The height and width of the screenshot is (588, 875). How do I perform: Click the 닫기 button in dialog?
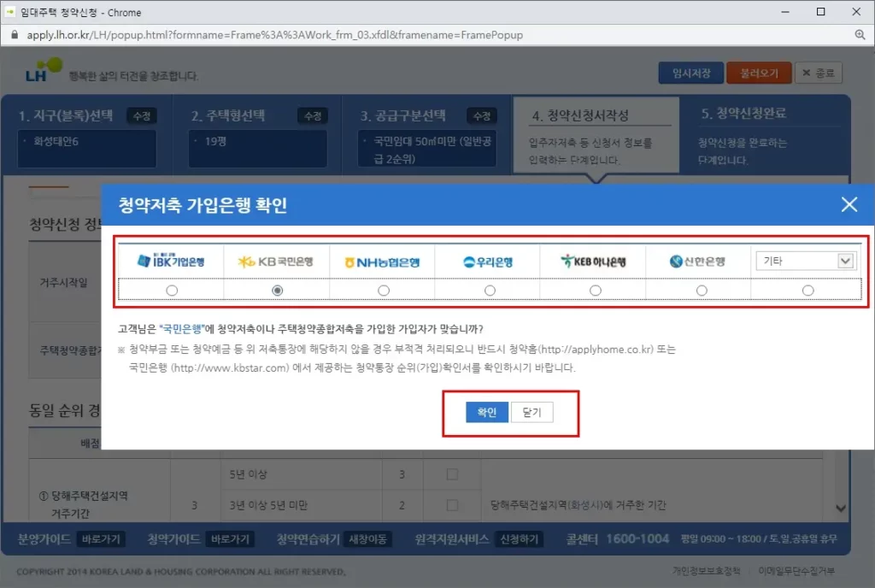(x=531, y=412)
